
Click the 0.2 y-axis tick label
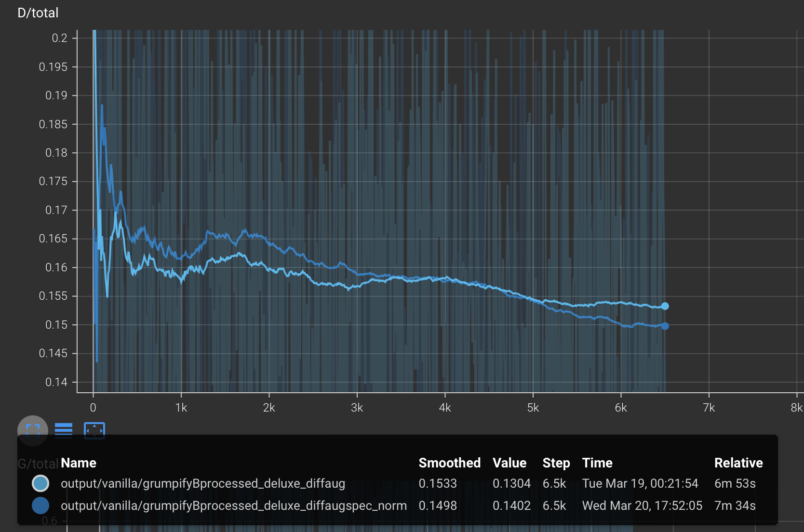[60, 38]
